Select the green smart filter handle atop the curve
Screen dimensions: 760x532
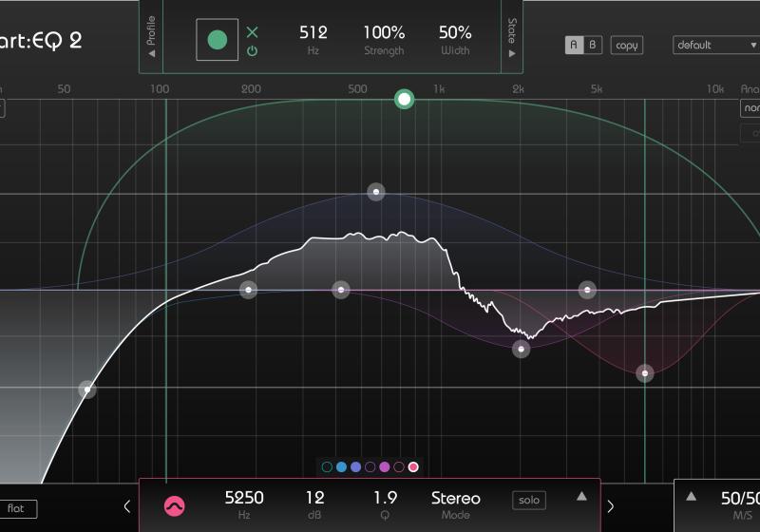click(405, 99)
